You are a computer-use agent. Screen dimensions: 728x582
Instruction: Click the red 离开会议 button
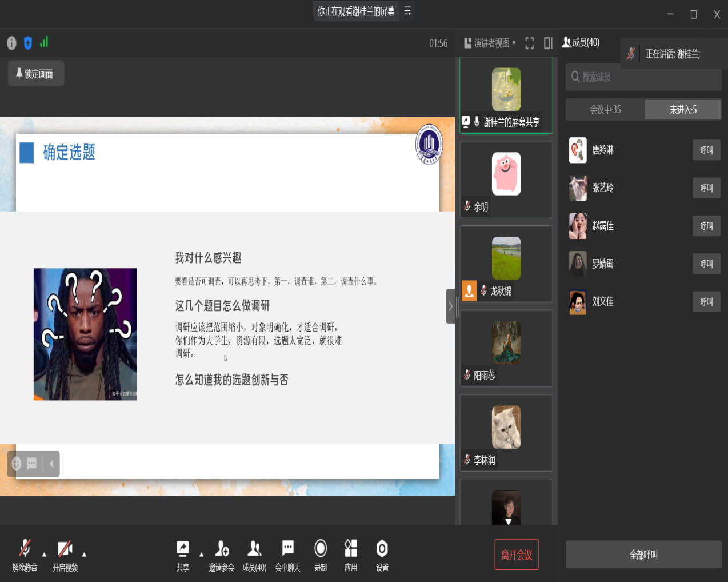(517, 555)
